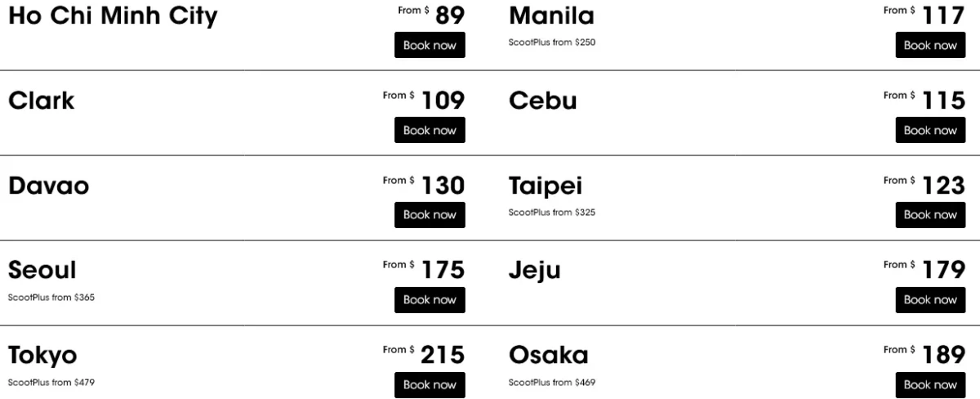Select ScootPlus from $469 under Osaka
This screenshot has height=399, width=980.
[552, 383]
